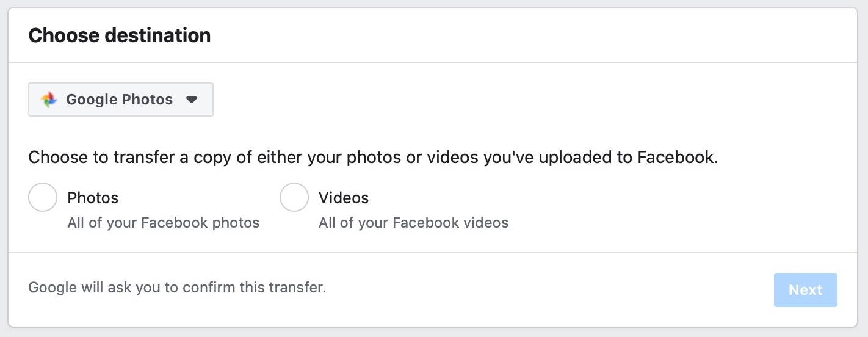Choose the empty circle beside Photos
The width and height of the screenshot is (868, 337).
coord(43,197)
